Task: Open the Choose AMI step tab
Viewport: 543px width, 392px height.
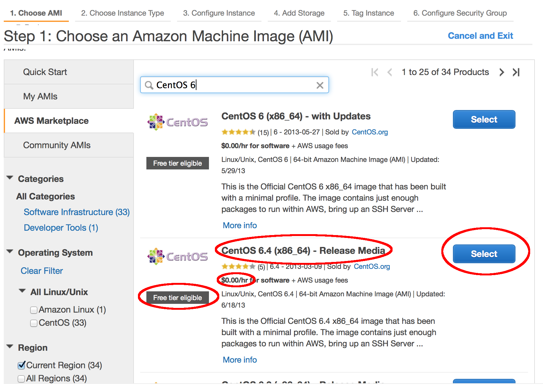Action: tap(36, 13)
